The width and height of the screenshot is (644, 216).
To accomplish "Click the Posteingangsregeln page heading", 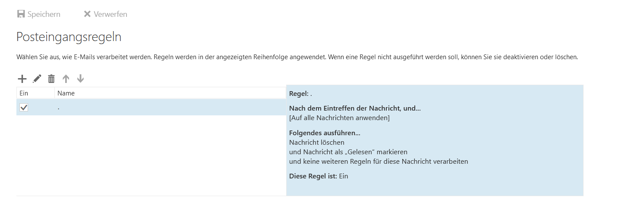I will (x=69, y=37).
